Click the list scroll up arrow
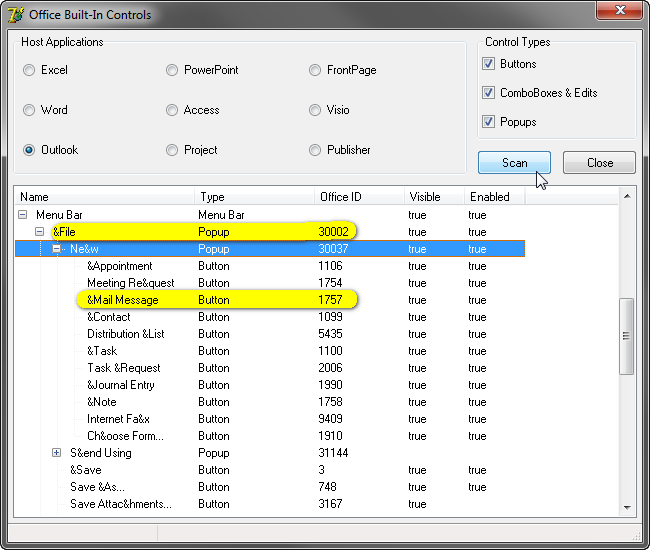650x550 pixels. coord(627,196)
